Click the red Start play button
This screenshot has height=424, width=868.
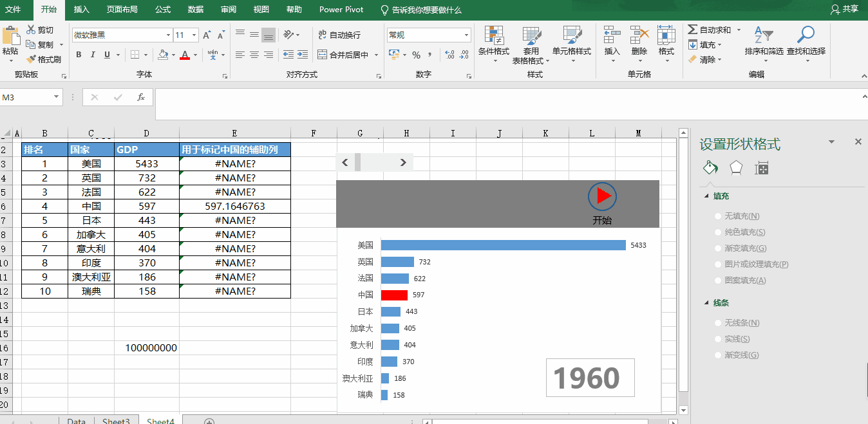pyautogui.click(x=602, y=196)
